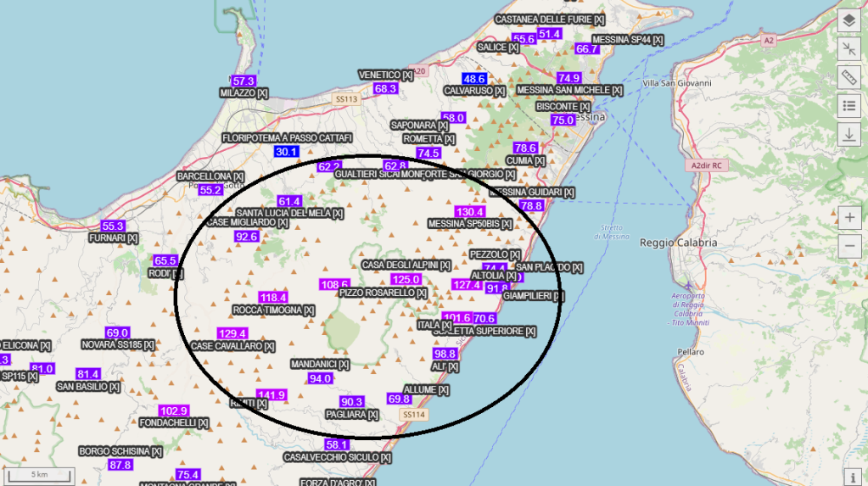Click the 102.9 value above FONDACHELLI
Image resolution: width=868 pixels, height=486 pixels.
[x=173, y=411]
